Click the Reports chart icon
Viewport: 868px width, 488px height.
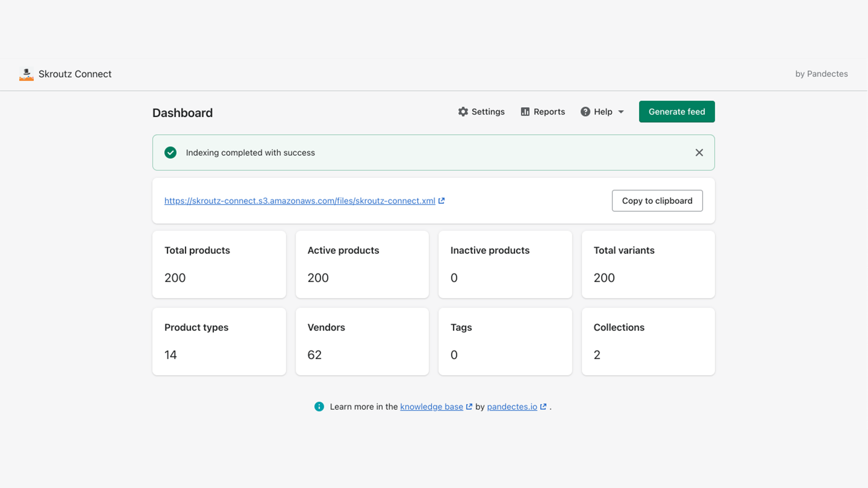point(525,112)
